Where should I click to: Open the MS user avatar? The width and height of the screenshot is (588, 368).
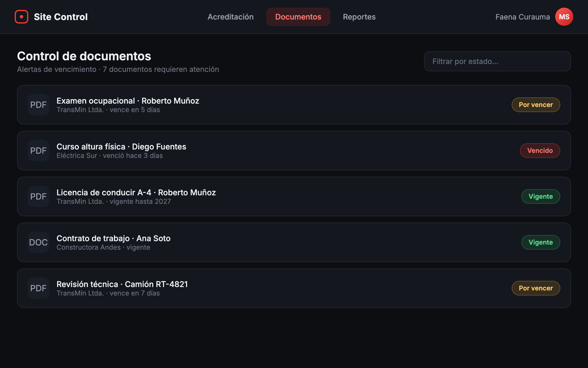[x=564, y=17]
